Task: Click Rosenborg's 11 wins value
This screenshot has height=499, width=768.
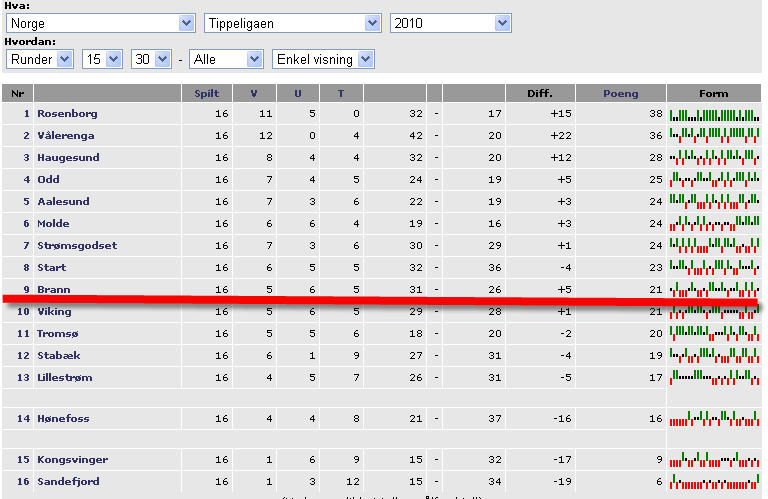Action: coord(265,114)
